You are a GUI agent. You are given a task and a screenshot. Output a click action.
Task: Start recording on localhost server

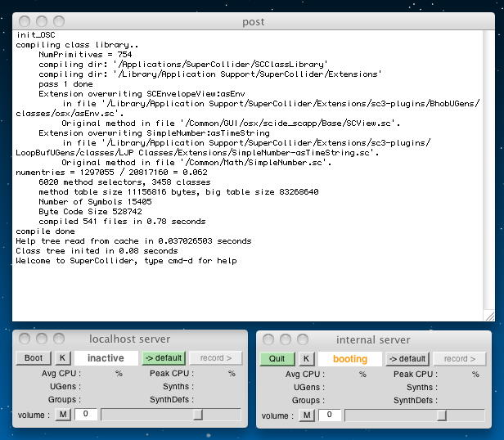tap(216, 358)
